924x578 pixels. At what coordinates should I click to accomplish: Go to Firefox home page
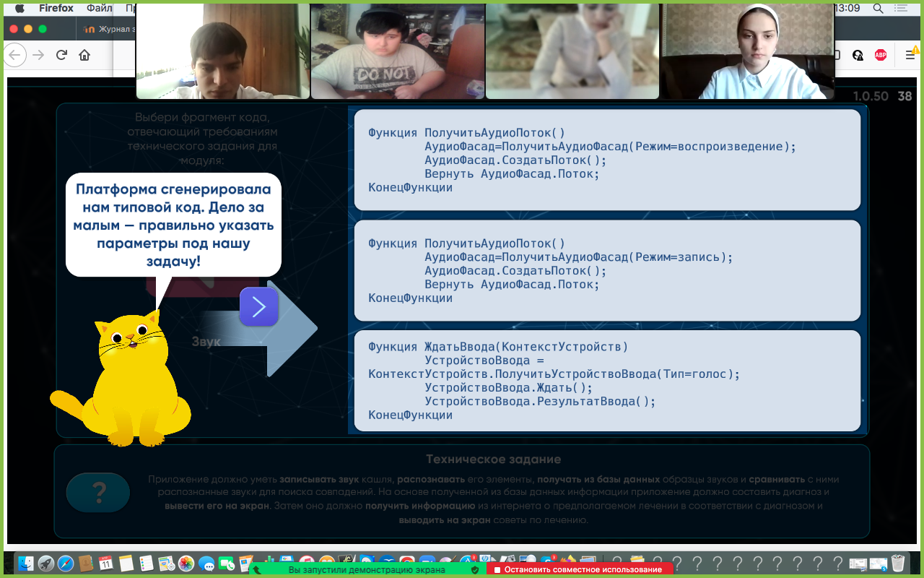(x=84, y=55)
